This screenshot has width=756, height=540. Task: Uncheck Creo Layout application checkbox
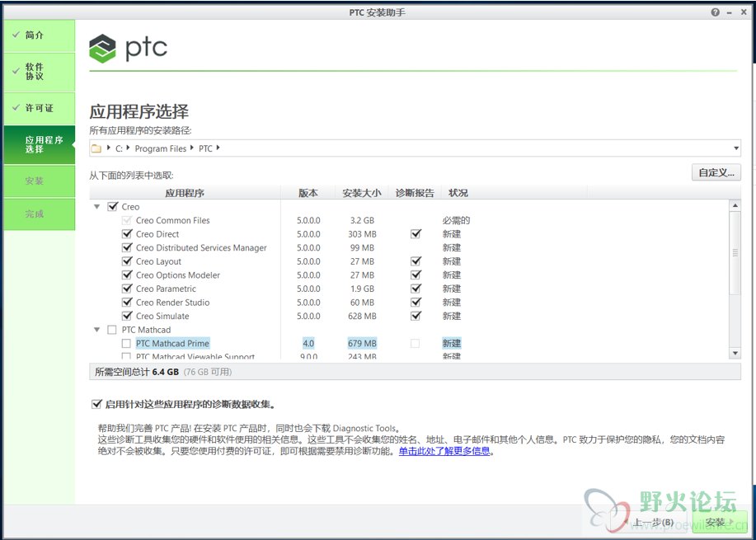pos(127,261)
